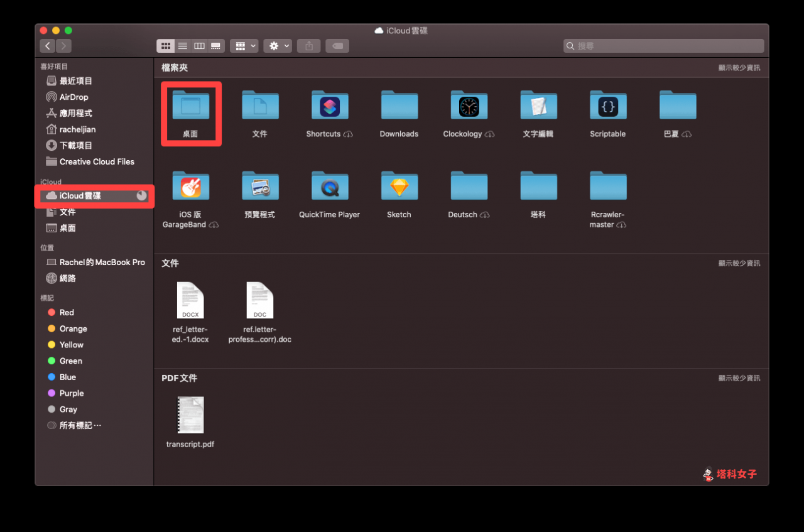The height and width of the screenshot is (532, 804).
Task: Download GarageBand folder via cloud icon
Action: 214,225
